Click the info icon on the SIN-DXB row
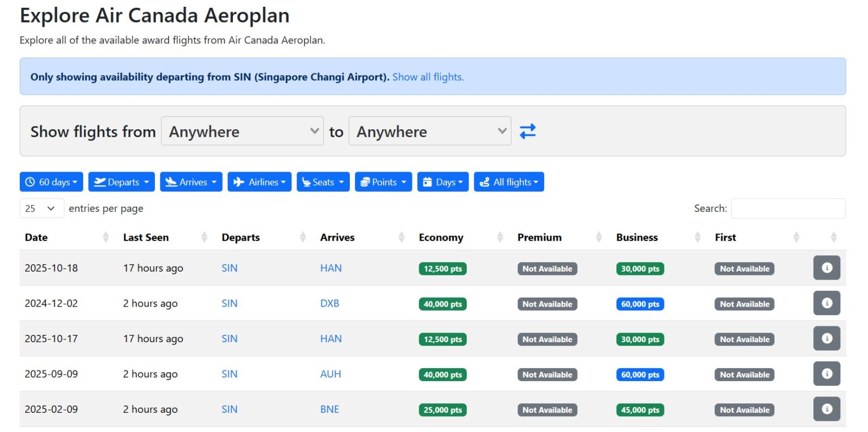The width and height of the screenshot is (868, 432). (827, 303)
